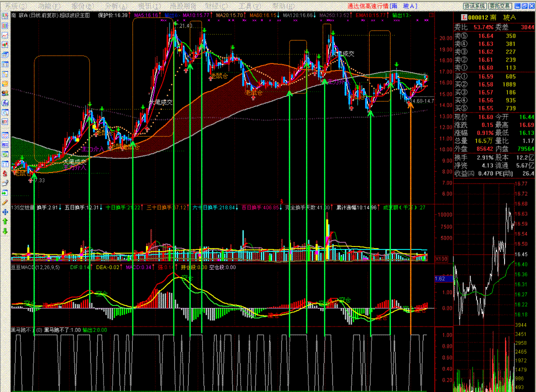Click the DEA:-0.02 label
Viewport: 536px width, 392px height.
click(x=107, y=267)
